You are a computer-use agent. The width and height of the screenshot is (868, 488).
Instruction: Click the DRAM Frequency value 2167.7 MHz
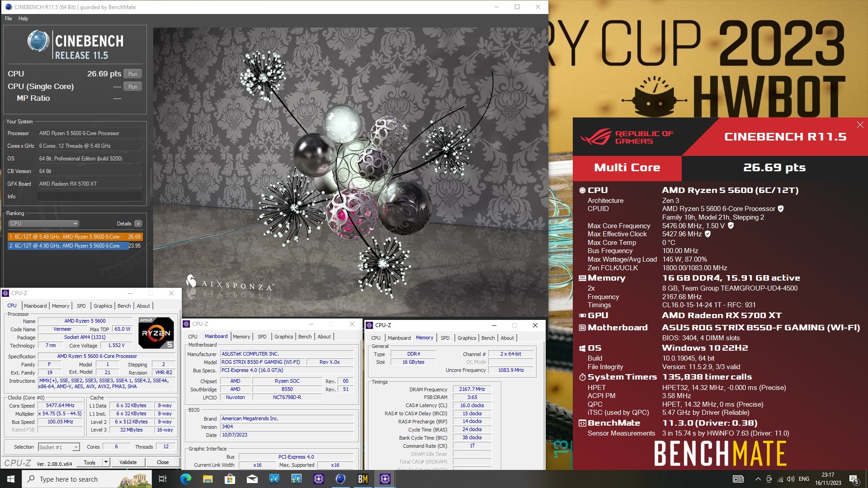(472, 389)
